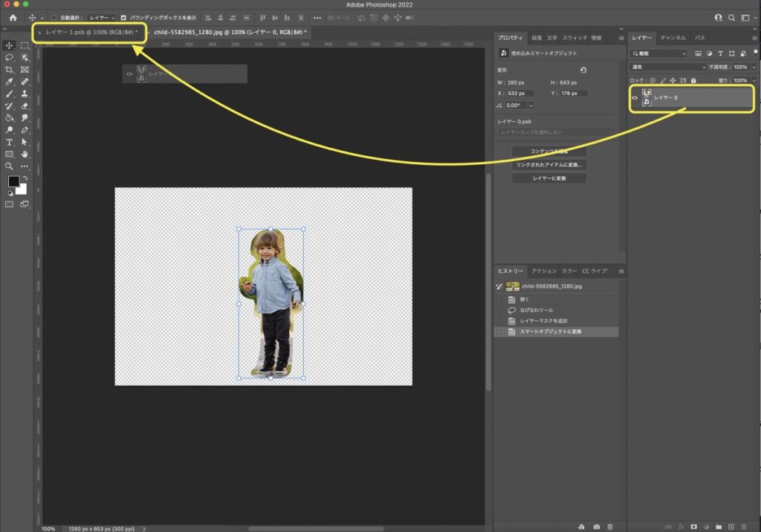Viewport: 761px width, 532px height.
Task: Add a layer mask from Layers footer
Action: coord(693,527)
